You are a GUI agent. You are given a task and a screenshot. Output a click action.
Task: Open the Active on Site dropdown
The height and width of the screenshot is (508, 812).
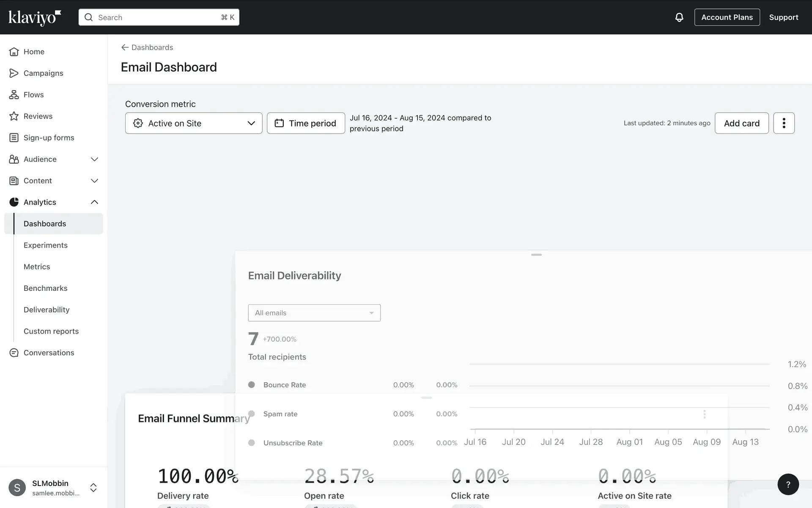point(194,123)
